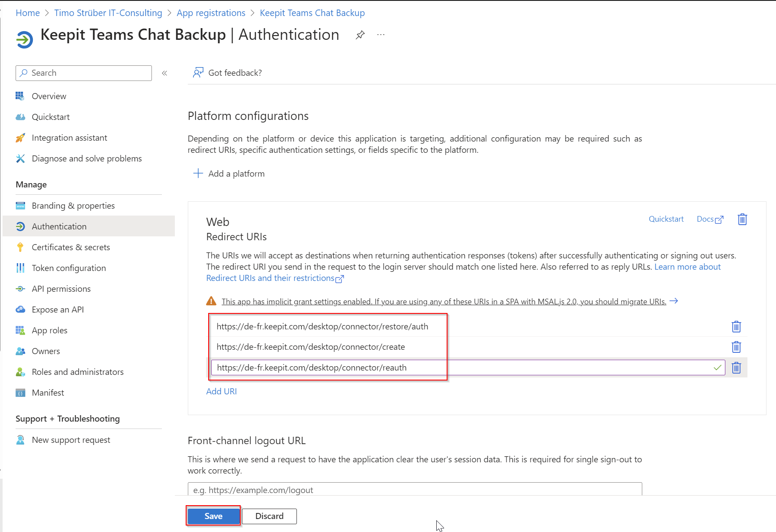Navigate to App registrations breadcrumb
Viewport: 776px width, 532px height.
pos(211,13)
